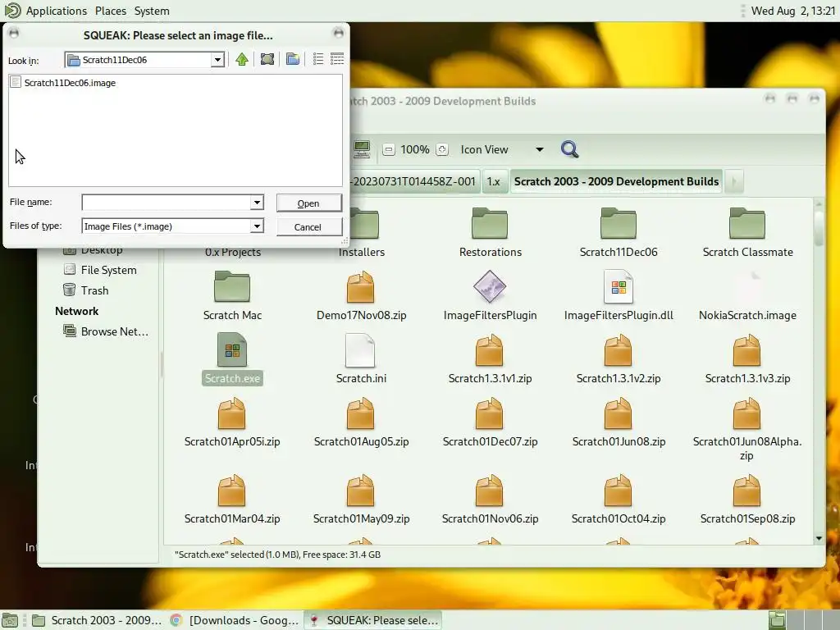Select Scratch01Jun08Alpha.zip archive
Viewport: 840px width, 630px height.
pos(746,429)
